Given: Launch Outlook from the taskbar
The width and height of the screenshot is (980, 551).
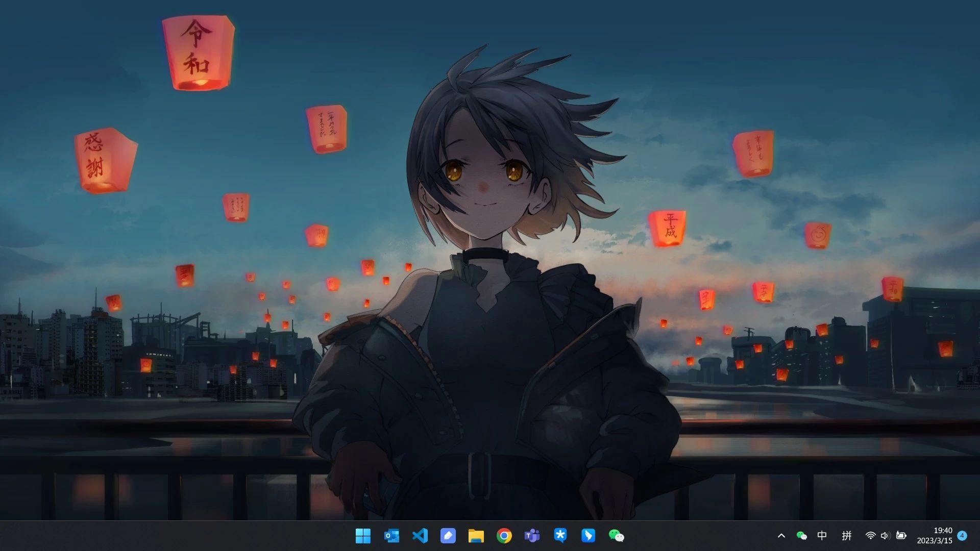Looking at the screenshot, I should 391,536.
